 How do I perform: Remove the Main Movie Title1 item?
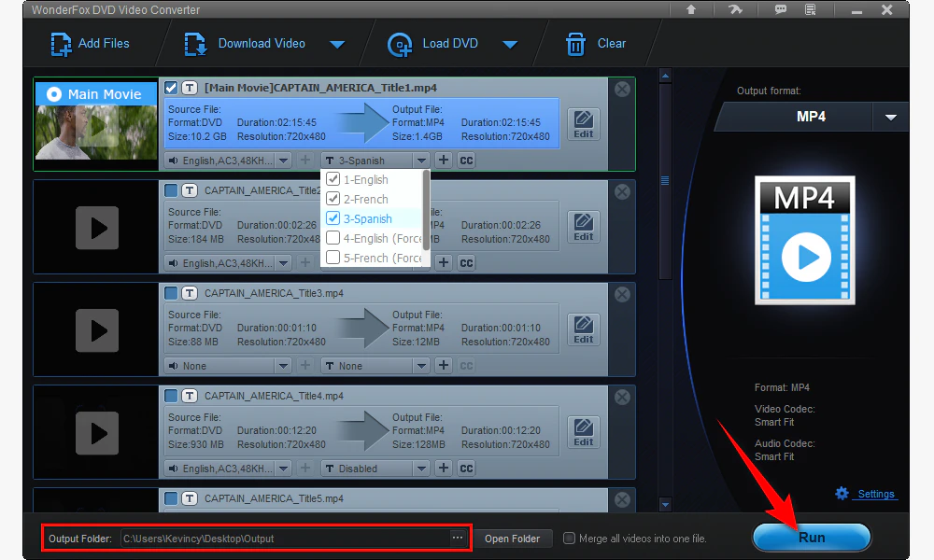[x=622, y=90]
